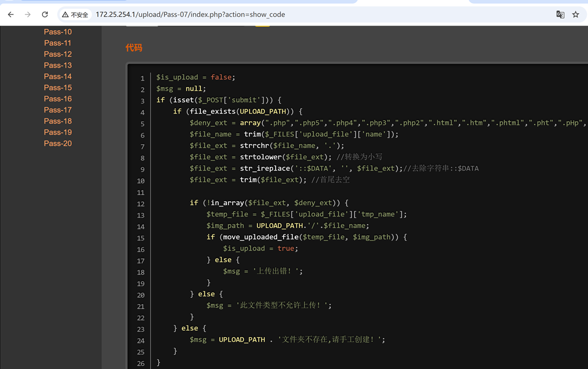Image resolution: width=588 pixels, height=369 pixels.
Task: Click the $is_upload = true line
Action: [x=261, y=248]
